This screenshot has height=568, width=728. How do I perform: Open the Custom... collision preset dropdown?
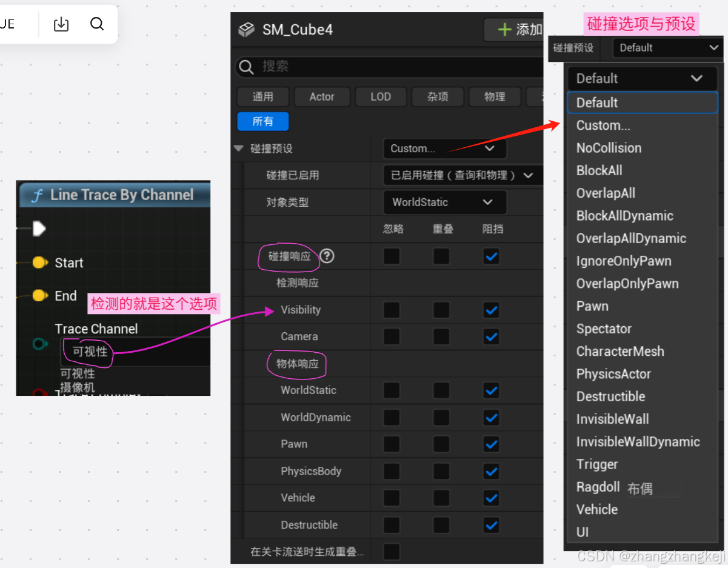[444, 149]
